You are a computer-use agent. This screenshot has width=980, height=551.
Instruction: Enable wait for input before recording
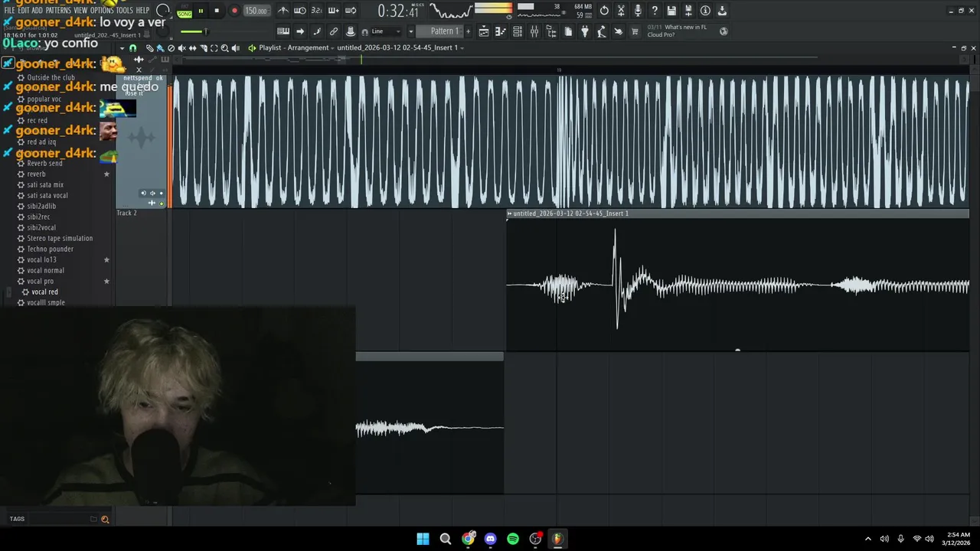300,11
